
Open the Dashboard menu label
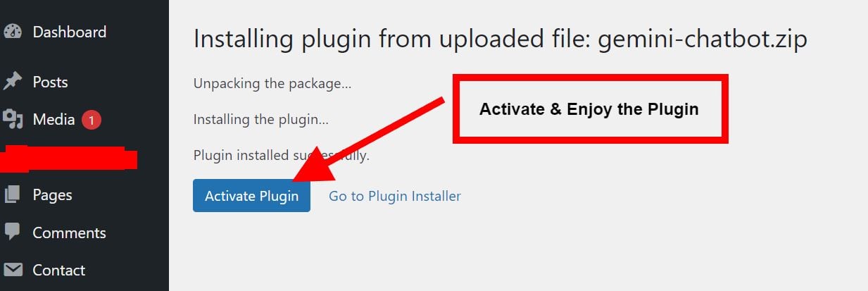pyautogui.click(x=70, y=32)
